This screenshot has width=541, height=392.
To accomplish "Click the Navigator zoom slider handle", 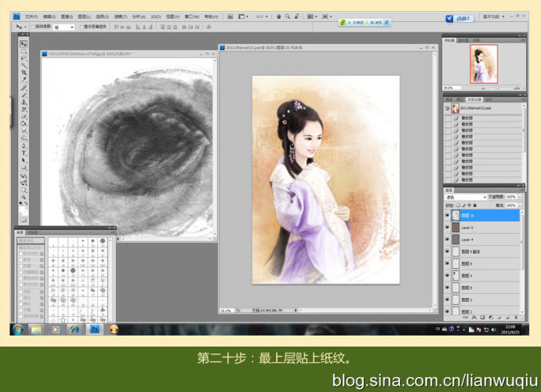I will pyautogui.click(x=497, y=89).
